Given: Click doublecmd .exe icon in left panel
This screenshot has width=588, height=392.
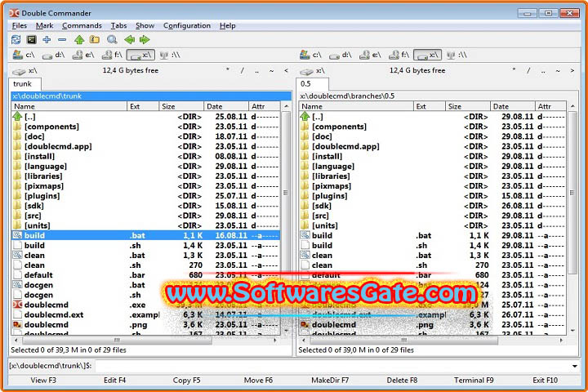Looking at the screenshot, I should tap(17, 305).
